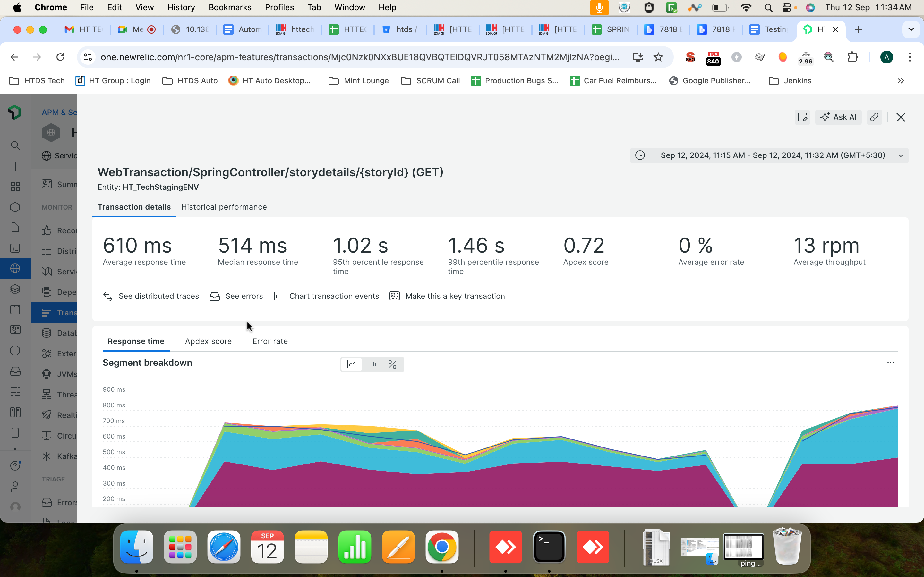924x577 pixels.
Task: Open the notes/edit icon left of Ask AI
Action: [802, 117]
